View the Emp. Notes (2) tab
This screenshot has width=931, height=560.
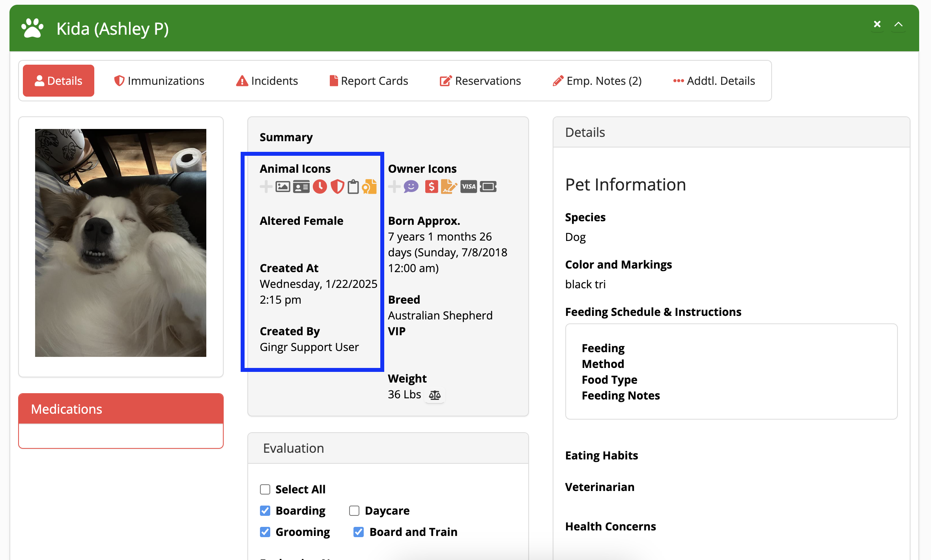597,81
